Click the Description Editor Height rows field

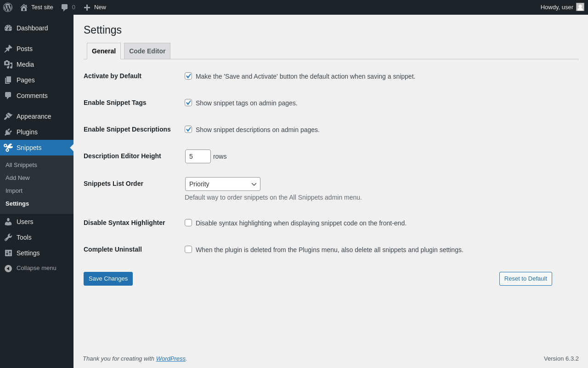(198, 156)
